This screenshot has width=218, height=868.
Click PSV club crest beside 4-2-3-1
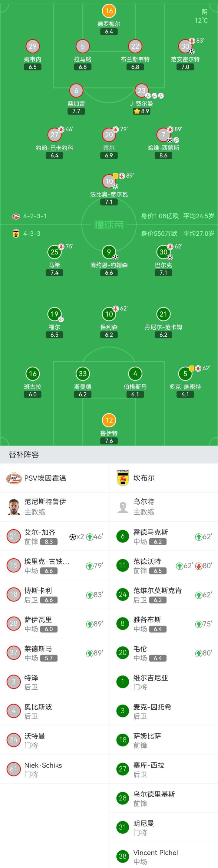coord(16,216)
